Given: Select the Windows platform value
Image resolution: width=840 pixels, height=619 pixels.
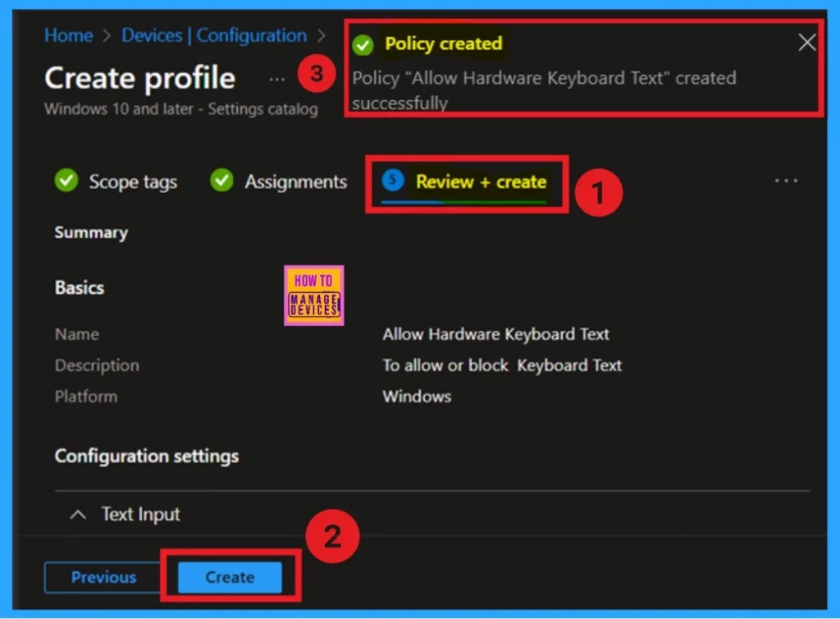Looking at the screenshot, I should coord(417,397).
